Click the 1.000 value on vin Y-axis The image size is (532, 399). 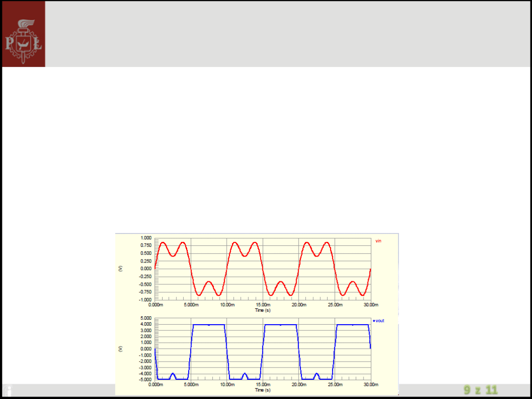click(146, 238)
